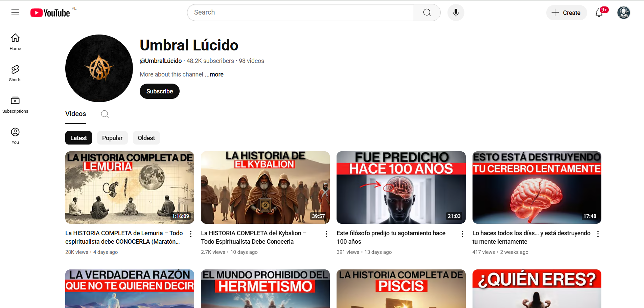Open 'Fue predicho hace 100 años' thumbnail
This screenshot has height=308, width=644.
401,188
